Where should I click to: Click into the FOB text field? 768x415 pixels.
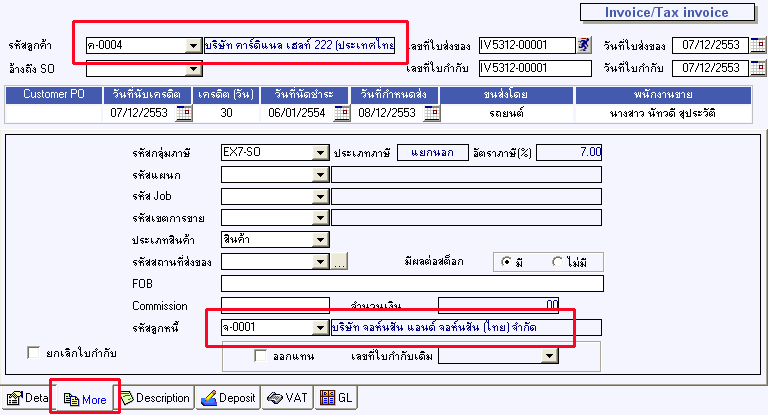pyautogui.click(x=412, y=284)
